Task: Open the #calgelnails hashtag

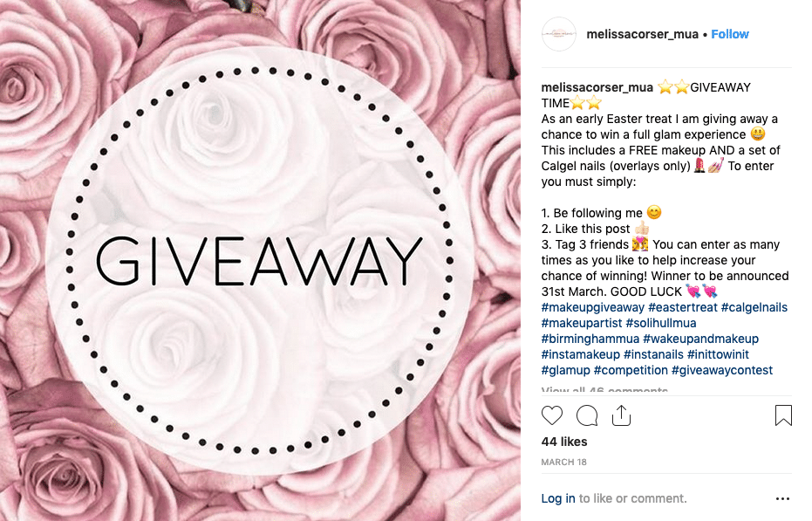Action: [754, 307]
